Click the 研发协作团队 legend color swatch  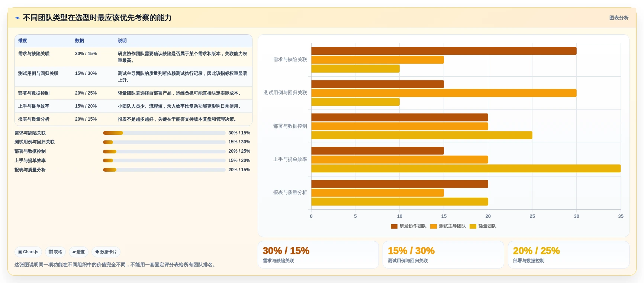click(394, 226)
